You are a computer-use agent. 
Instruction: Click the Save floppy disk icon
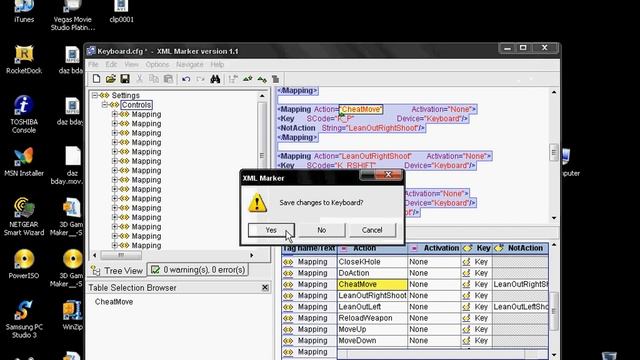(x=125, y=79)
